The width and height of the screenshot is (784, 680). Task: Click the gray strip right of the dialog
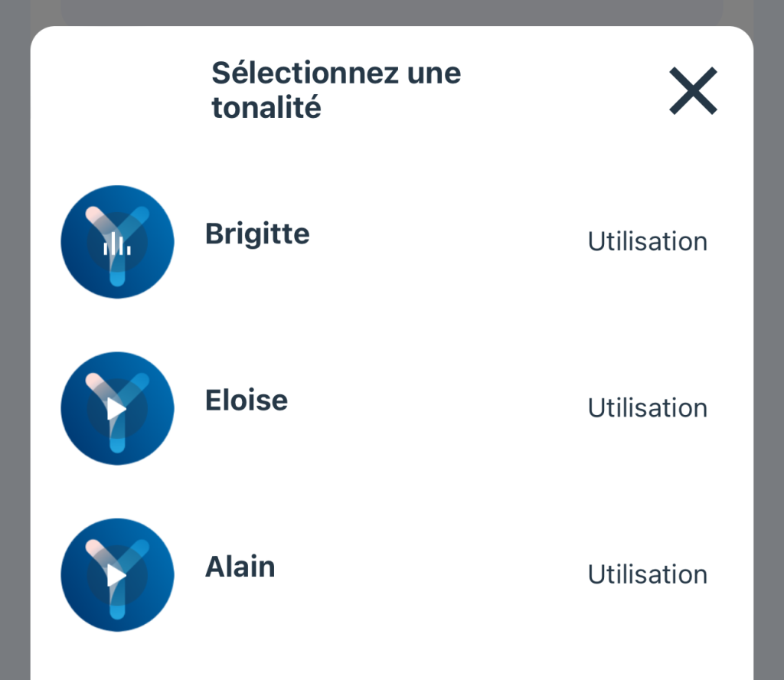[x=769, y=350]
